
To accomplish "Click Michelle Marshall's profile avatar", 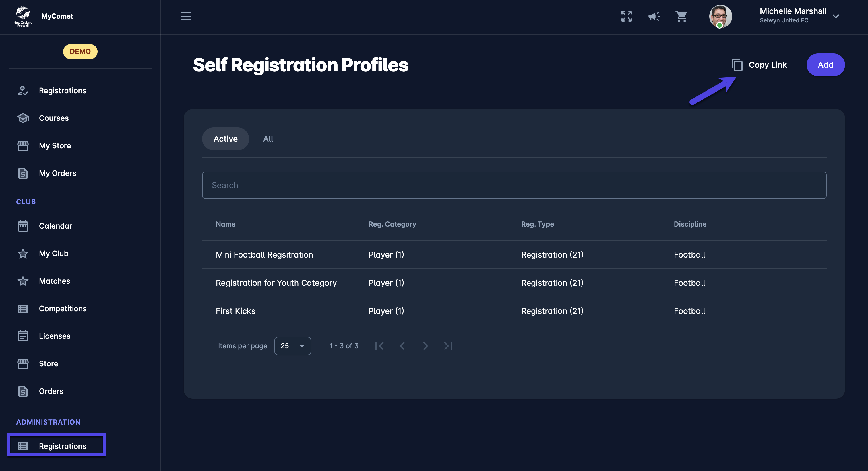I will 720,16.
